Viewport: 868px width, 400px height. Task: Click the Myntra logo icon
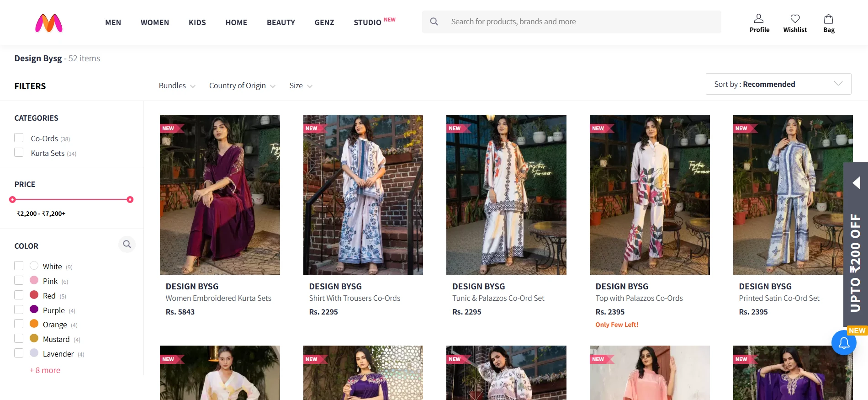click(x=49, y=23)
